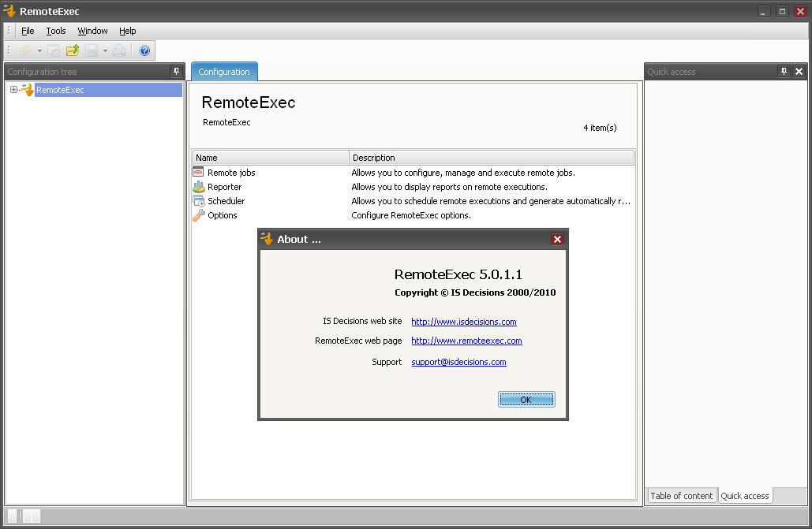Toggle the Quick access panel pin
812x529 pixels.
coord(784,72)
